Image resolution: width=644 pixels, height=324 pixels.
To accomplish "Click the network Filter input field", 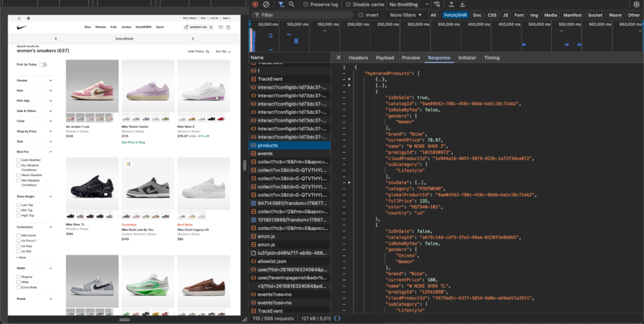I will pos(303,14).
